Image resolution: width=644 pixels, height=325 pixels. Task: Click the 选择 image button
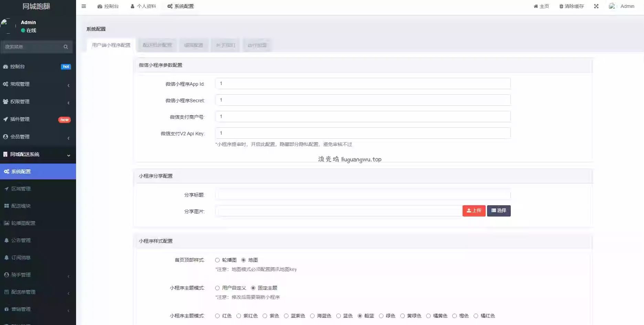tap(498, 211)
